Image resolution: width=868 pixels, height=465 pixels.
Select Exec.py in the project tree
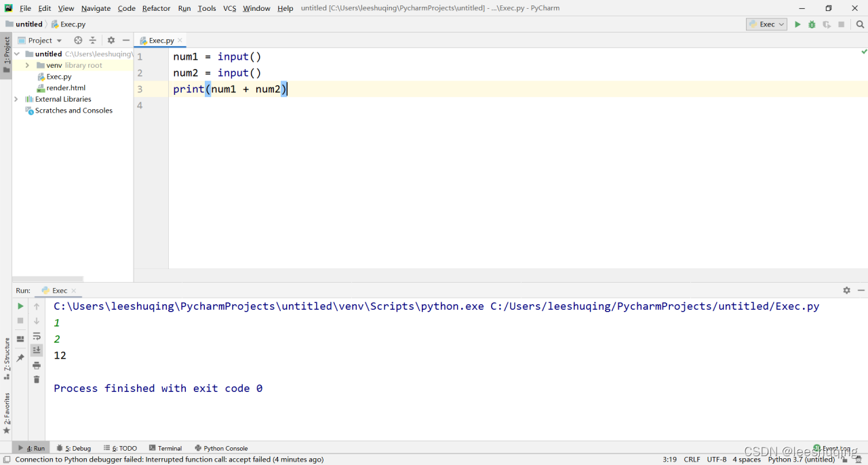pos(59,77)
